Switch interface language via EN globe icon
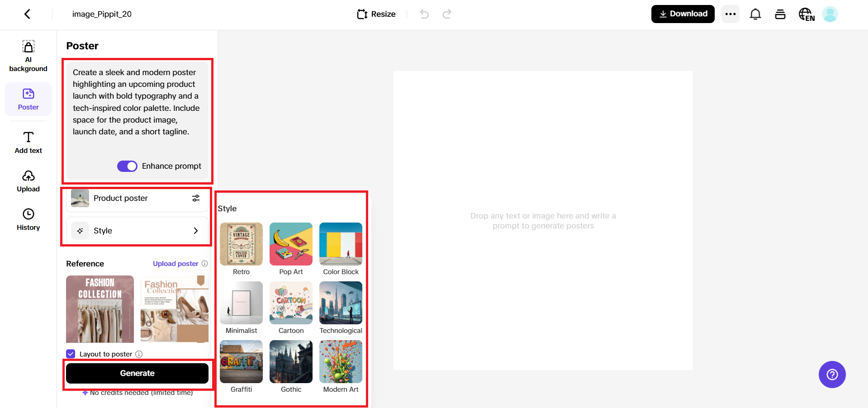868x408 pixels. click(x=806, y=14)
